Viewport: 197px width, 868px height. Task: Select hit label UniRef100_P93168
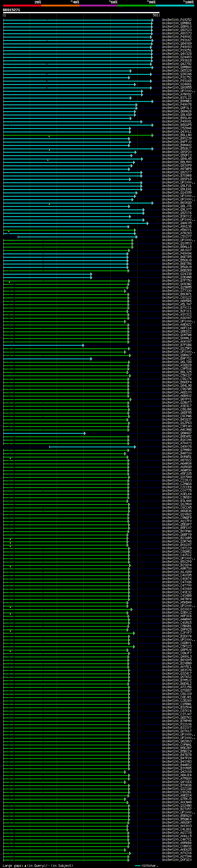(177, 81)
